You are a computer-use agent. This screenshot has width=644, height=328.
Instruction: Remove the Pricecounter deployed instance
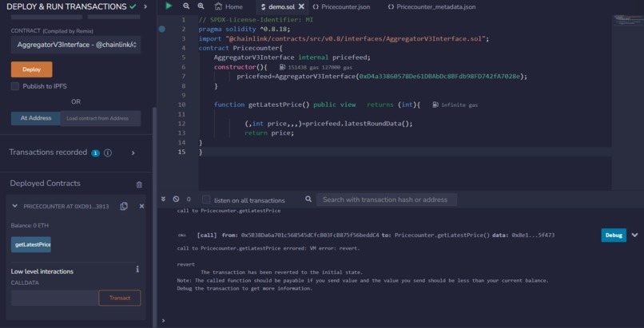coord(141,206)
